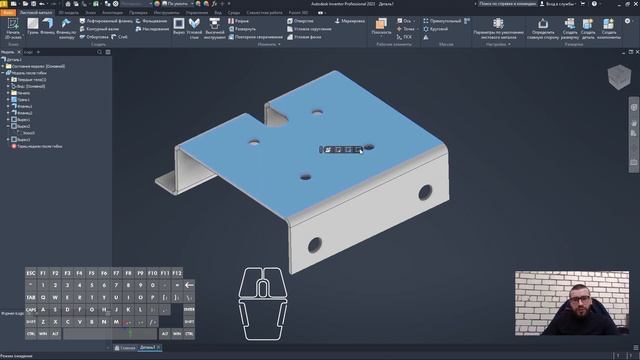Select the Фланец (Flange) tool
The height and width of the screenshot is (360, 640).
(x=47, y=27)
